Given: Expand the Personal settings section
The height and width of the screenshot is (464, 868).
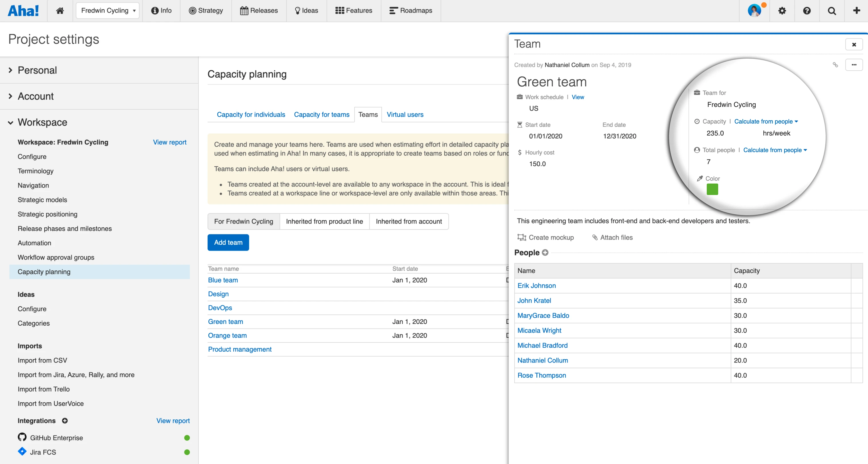Looking at the screenshot, I should point(37,70).
